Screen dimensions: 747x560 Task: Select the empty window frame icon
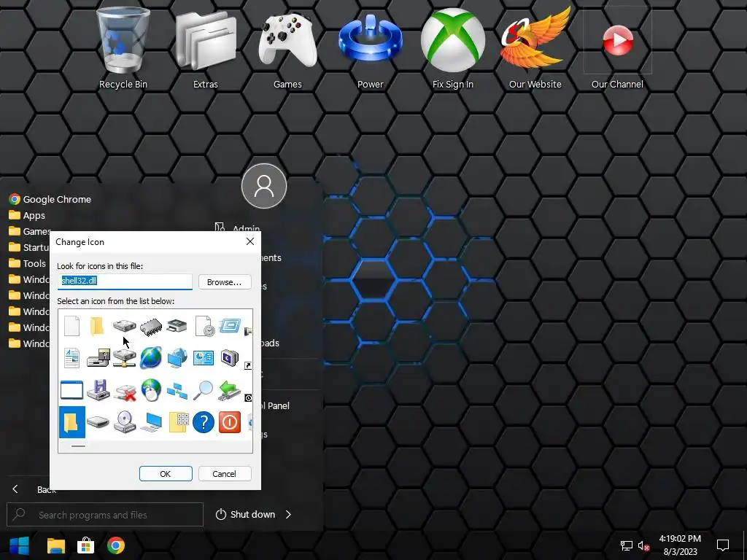[72, 390]
